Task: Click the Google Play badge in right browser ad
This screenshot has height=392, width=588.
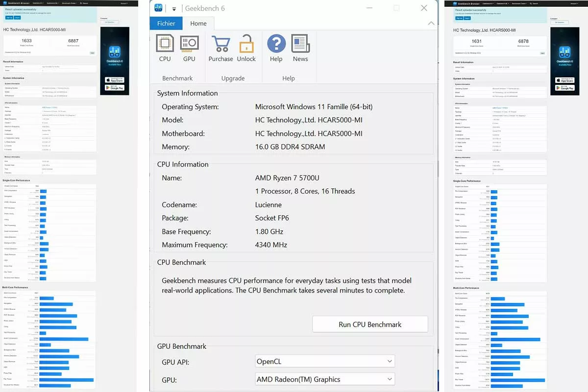Action: (x=564, y=88)
